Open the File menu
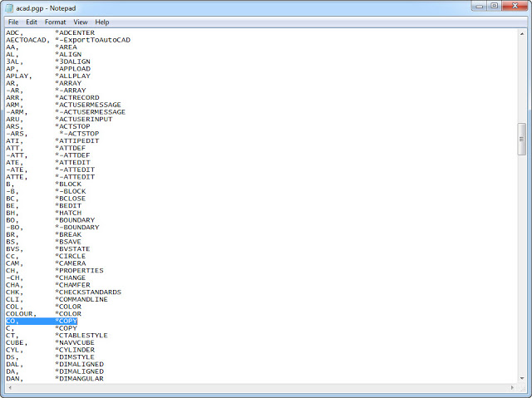This screenshot has width=532, height=398. (13, 22)
